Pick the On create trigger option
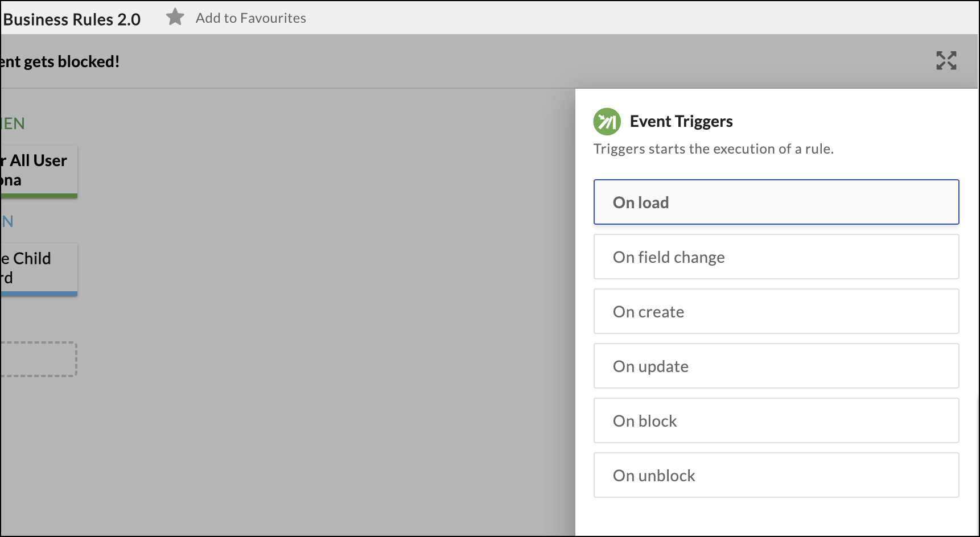 (x=776, y=312)
